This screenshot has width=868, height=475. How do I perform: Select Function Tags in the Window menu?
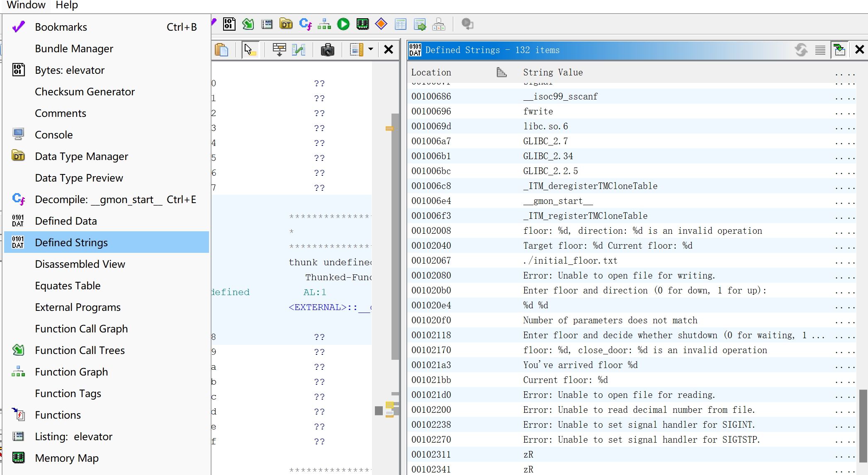106,393
